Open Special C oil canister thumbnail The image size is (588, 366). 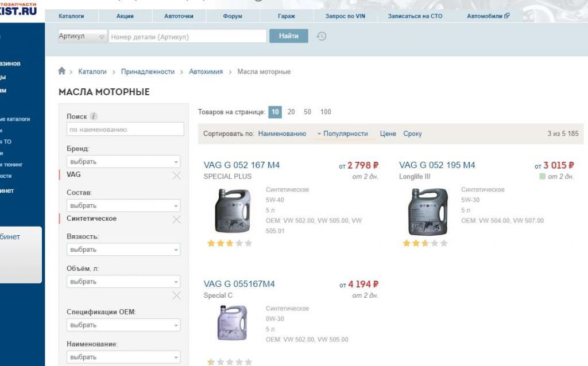pos(233,323)
